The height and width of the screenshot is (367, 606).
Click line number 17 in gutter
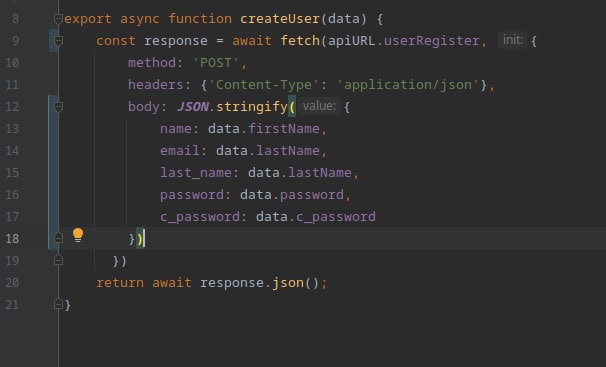point(12,217)
